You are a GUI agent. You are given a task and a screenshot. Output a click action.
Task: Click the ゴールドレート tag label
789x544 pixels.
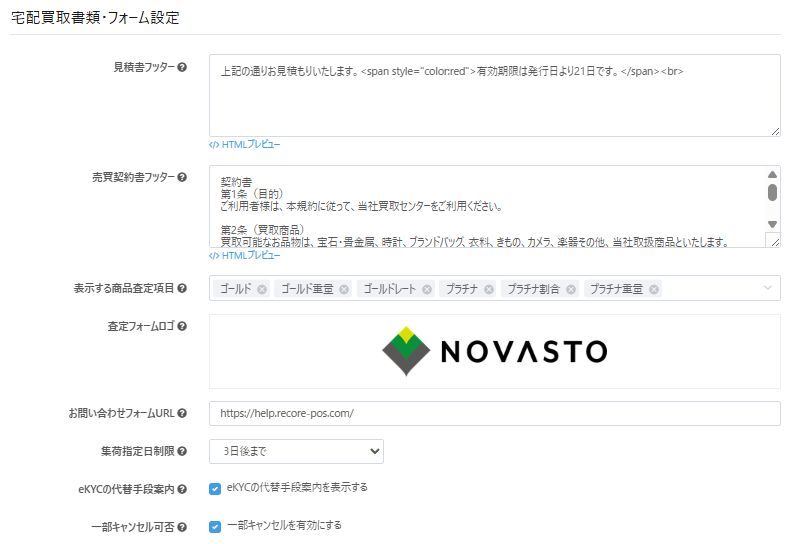pos(390,289)
